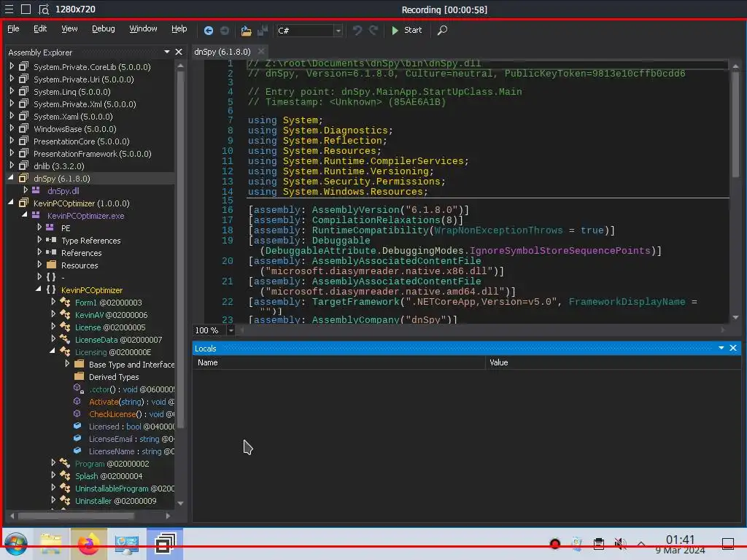Click the Undo toolbar icon
This screenshot has height=560, width=747.
pyautogui.click(x=357, y=30)
